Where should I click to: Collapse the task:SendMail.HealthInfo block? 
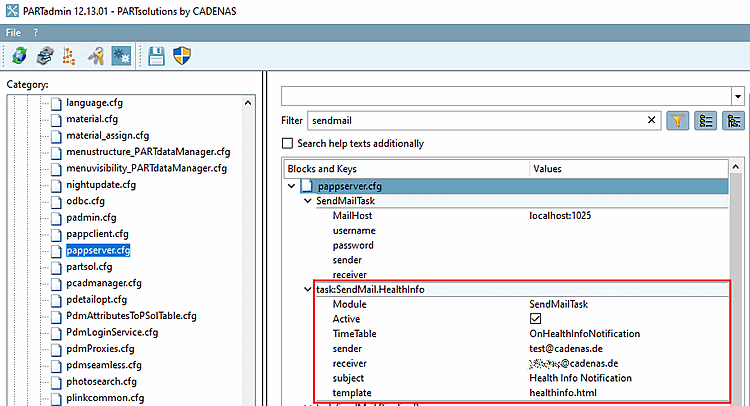[x=308, y=289]
